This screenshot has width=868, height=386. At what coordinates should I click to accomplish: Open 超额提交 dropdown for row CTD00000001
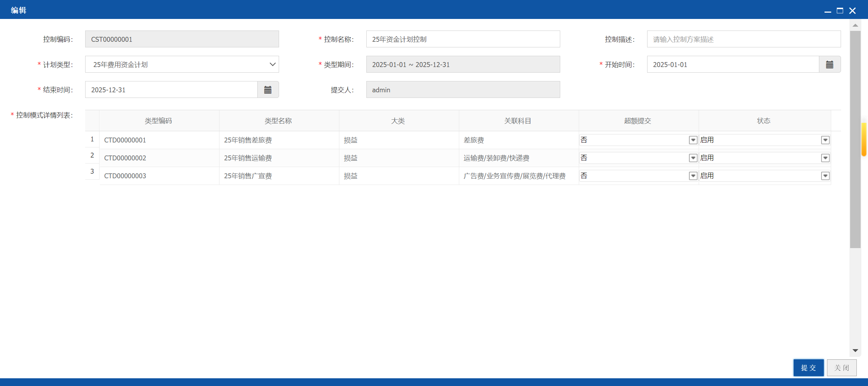tap(693, 140)
